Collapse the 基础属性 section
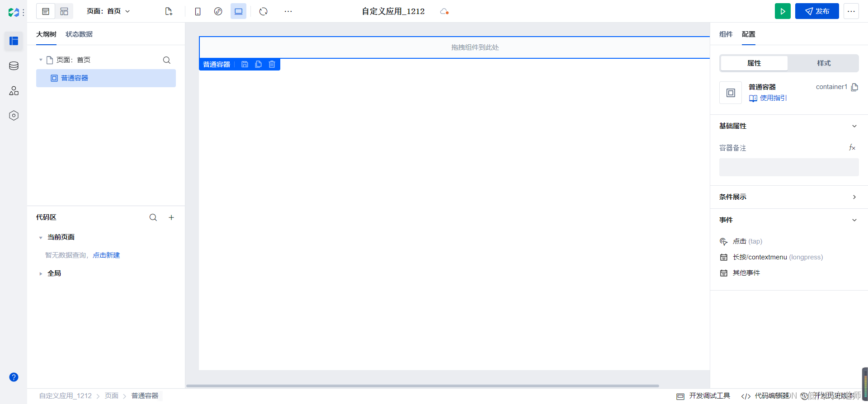Screen dimensions: 868x404 pyautogui.click(x=854, y=126)
